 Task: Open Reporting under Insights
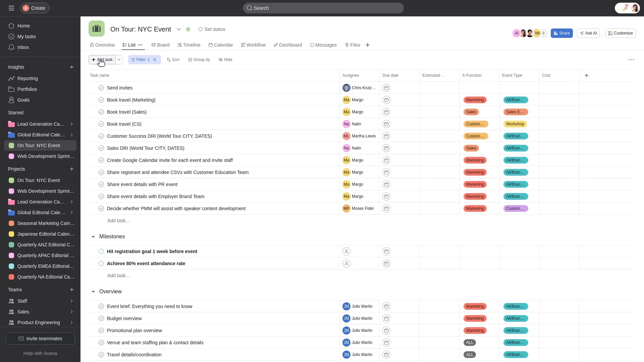click(26, 78)
